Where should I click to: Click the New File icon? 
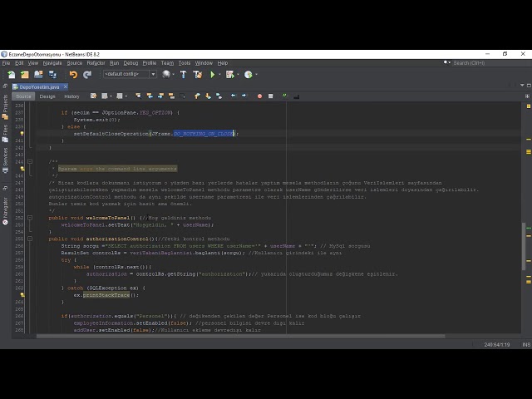pos(11,74)
